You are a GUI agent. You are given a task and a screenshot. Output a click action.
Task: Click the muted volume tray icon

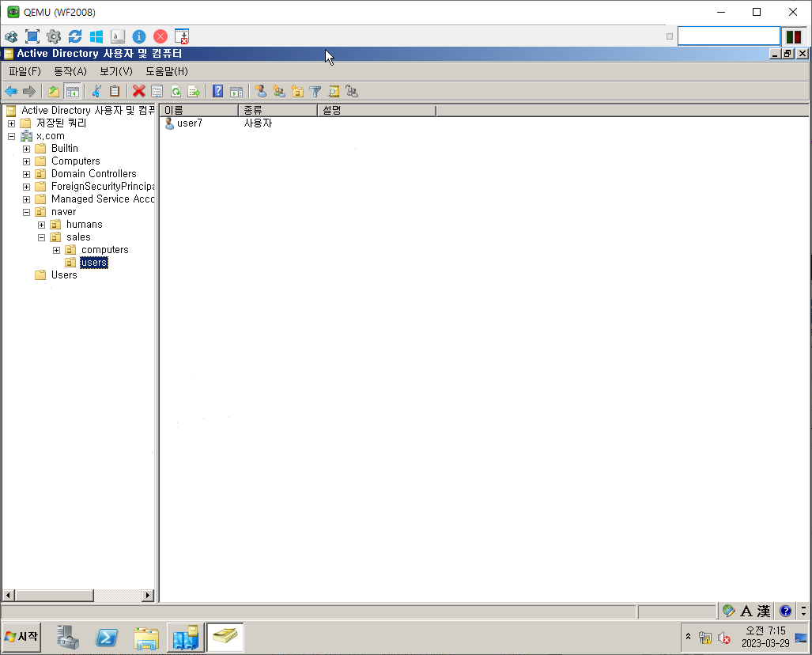click(x=724, y=638)
